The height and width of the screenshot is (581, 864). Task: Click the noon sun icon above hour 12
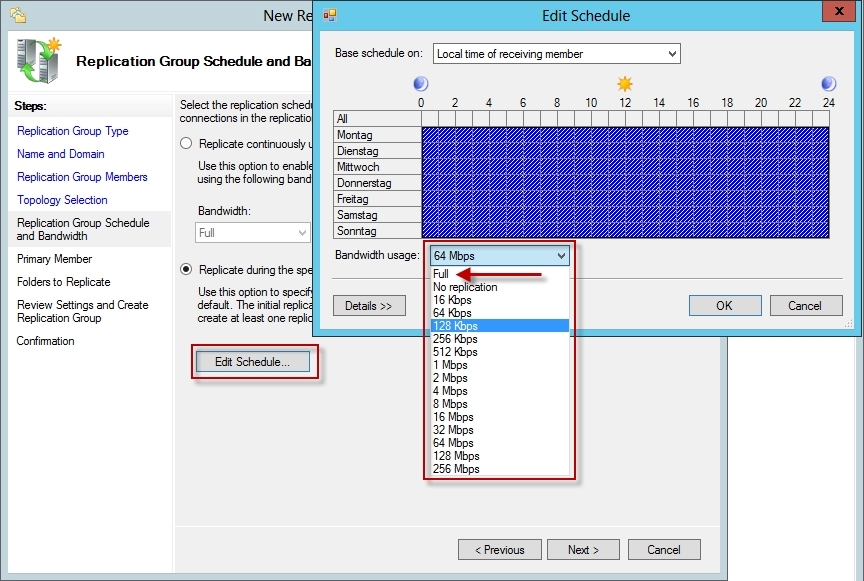tap(625, 84)
